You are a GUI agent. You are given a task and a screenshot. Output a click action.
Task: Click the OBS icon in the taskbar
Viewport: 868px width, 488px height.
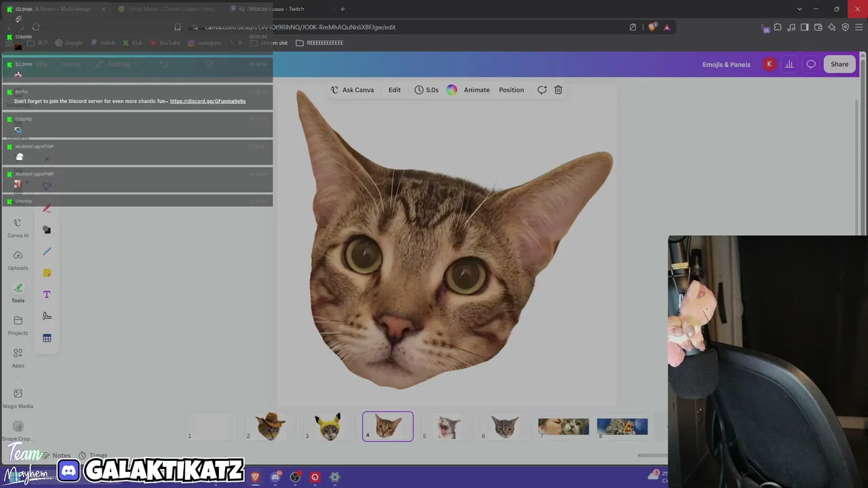(295, 477)
